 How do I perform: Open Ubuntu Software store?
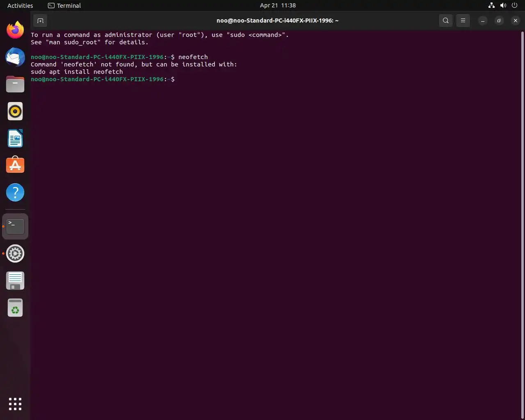(x=15, y=165)
